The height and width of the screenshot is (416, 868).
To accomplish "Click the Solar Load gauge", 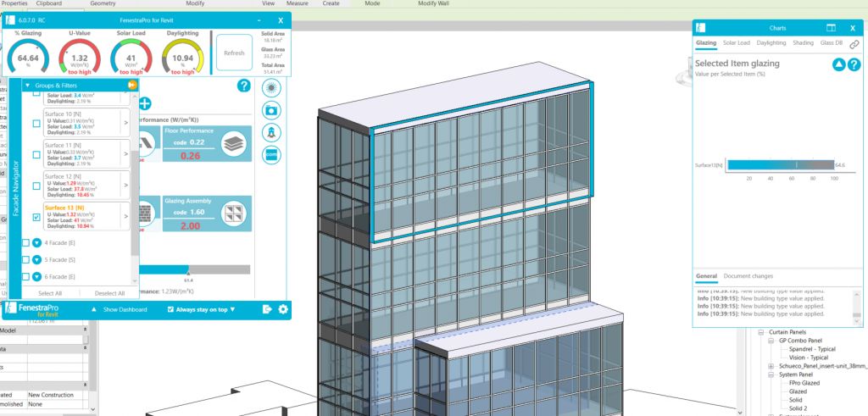I will (x=131, y=58).
